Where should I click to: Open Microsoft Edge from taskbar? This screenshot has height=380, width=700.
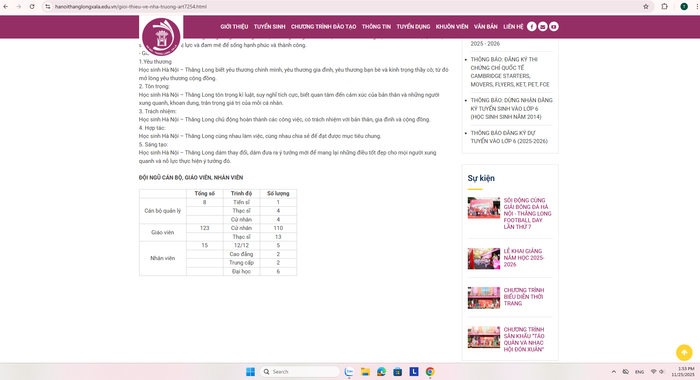pos(381,372)
